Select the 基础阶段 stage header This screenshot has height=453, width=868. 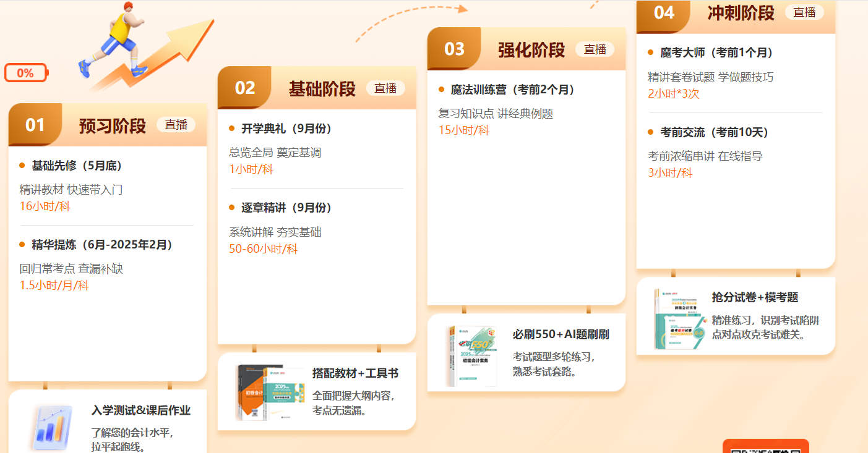tap(322, 89)
